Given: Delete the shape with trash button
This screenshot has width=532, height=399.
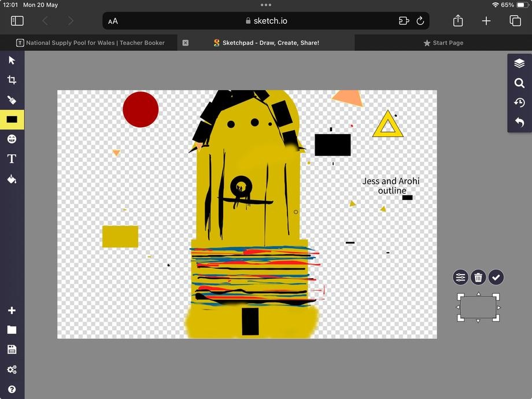Looking at the screenshot, I should click(478, 277).
